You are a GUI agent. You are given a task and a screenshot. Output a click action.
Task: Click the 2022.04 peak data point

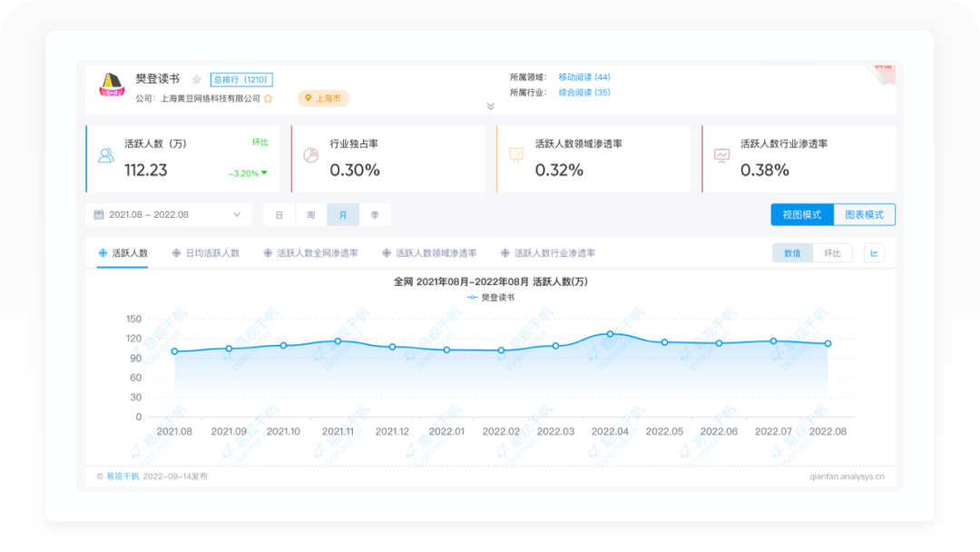point(610,334)
